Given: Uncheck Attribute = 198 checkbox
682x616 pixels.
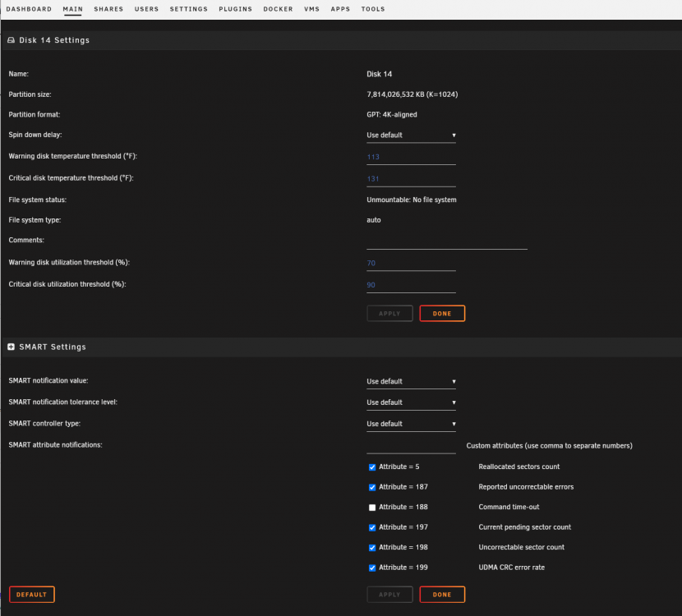Looking at the screenshot, I should 372,548.
